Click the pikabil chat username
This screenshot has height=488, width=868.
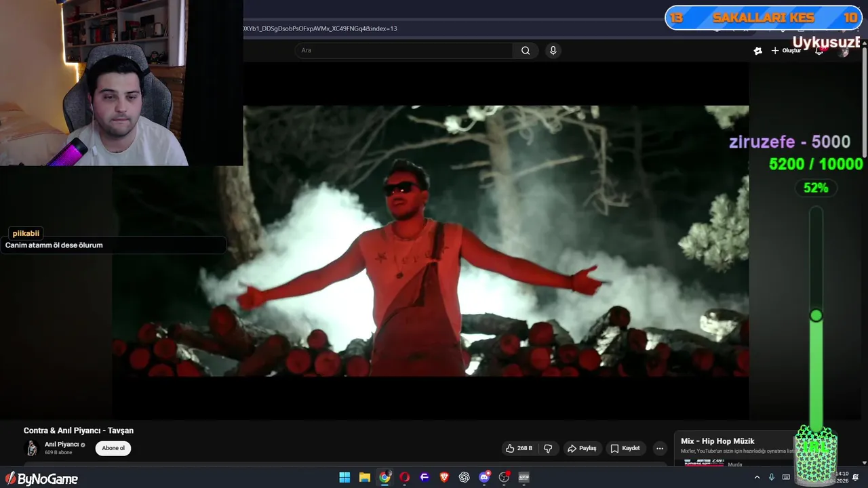tap(26, 233)
